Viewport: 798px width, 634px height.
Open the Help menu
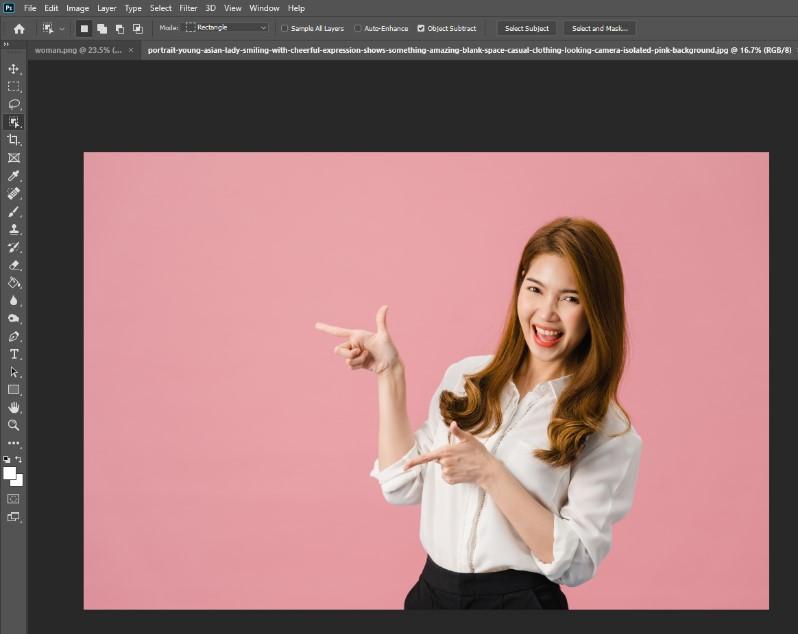coord(296,8)
